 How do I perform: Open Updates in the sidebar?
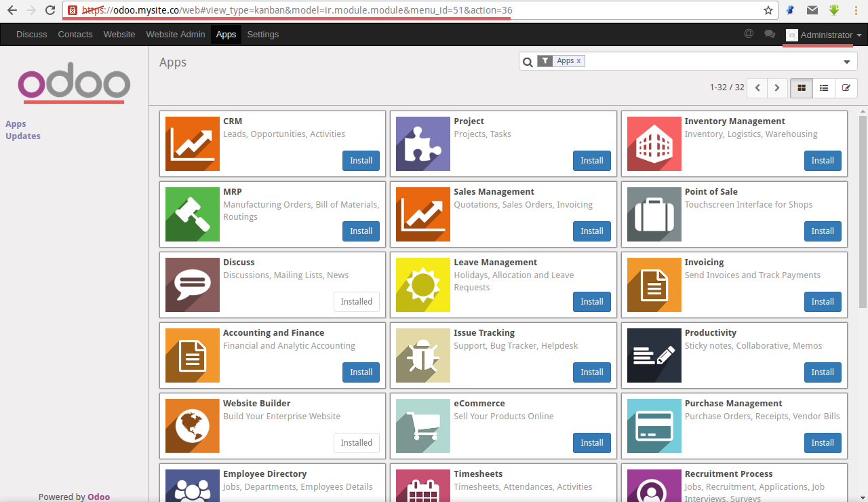tap(23, 136)
